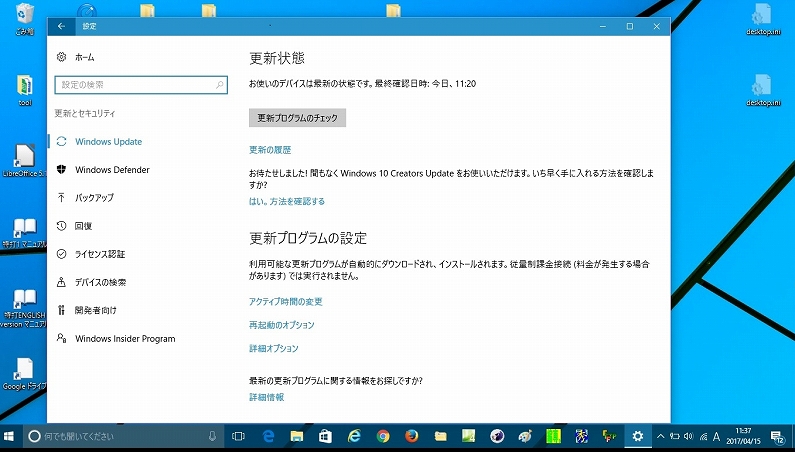Select the upper desktop.ini file icon

click(763, 19)
